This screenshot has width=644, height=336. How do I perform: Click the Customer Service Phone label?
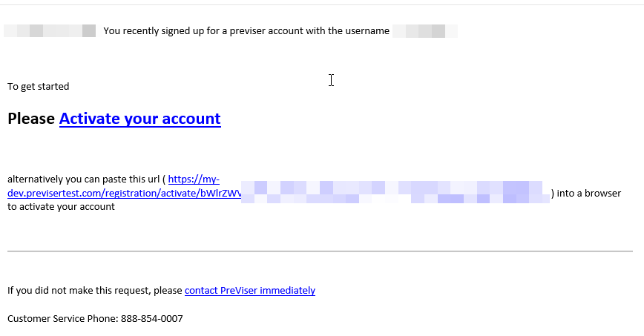pyautogui.click(x=63, y=319)
